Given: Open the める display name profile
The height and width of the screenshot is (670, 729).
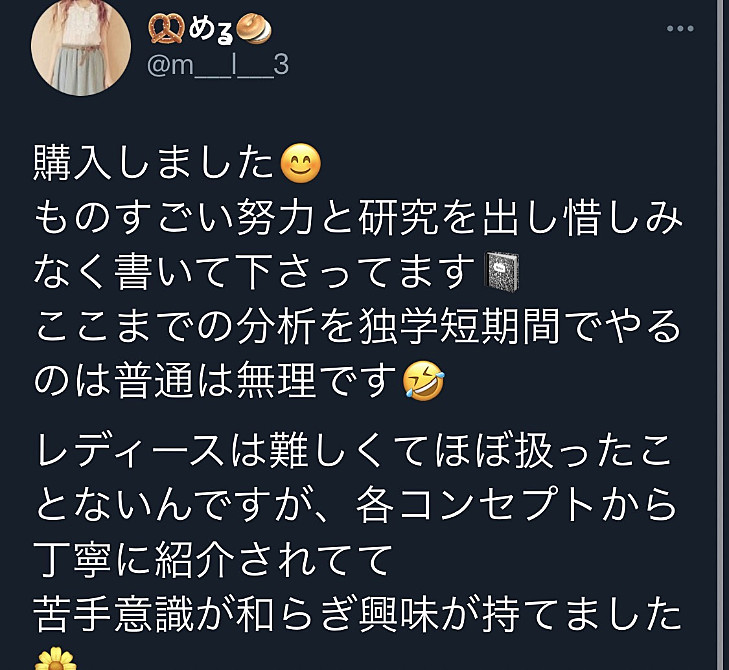Looking at the screenshot, I should [210, 29].
